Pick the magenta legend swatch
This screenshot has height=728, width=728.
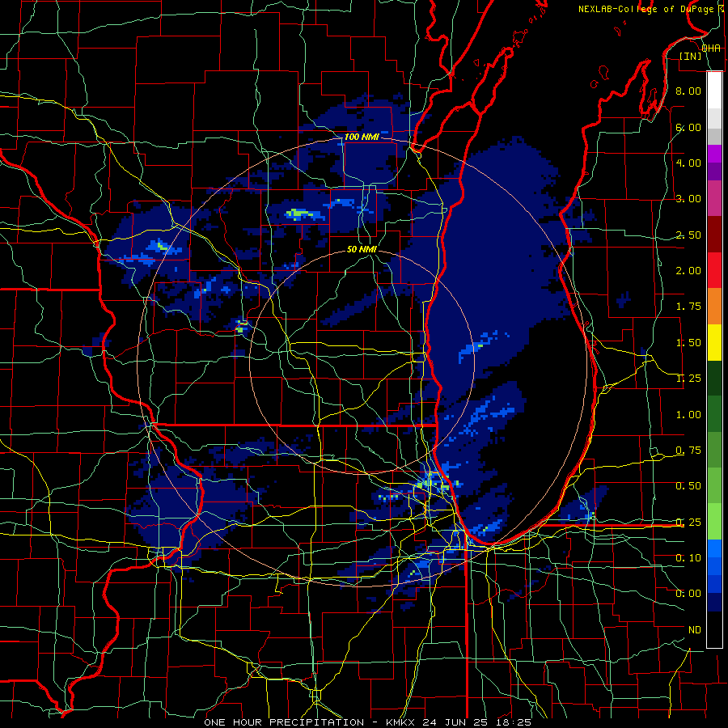(714, 154)
